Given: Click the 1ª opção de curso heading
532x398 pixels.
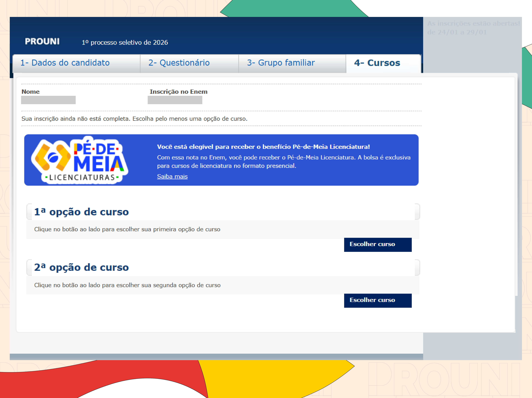Looking at the screenshot, I should click(82, 212).
